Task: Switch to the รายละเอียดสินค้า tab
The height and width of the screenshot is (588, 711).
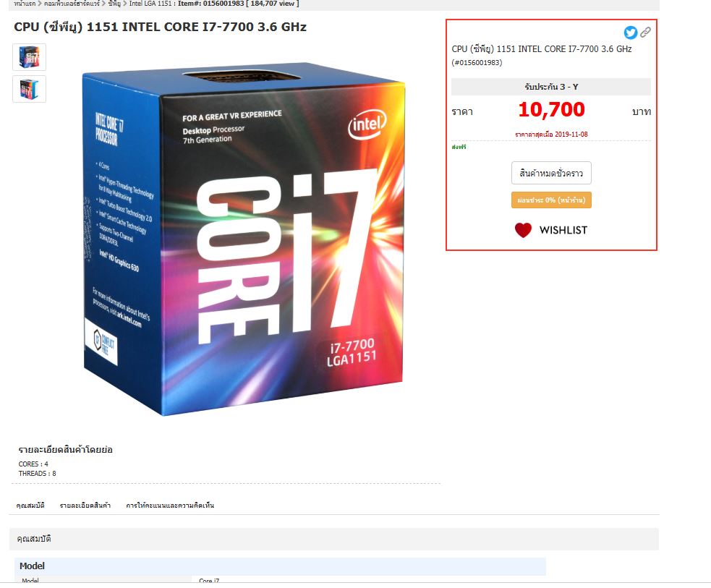Action: tap(85, 505)
